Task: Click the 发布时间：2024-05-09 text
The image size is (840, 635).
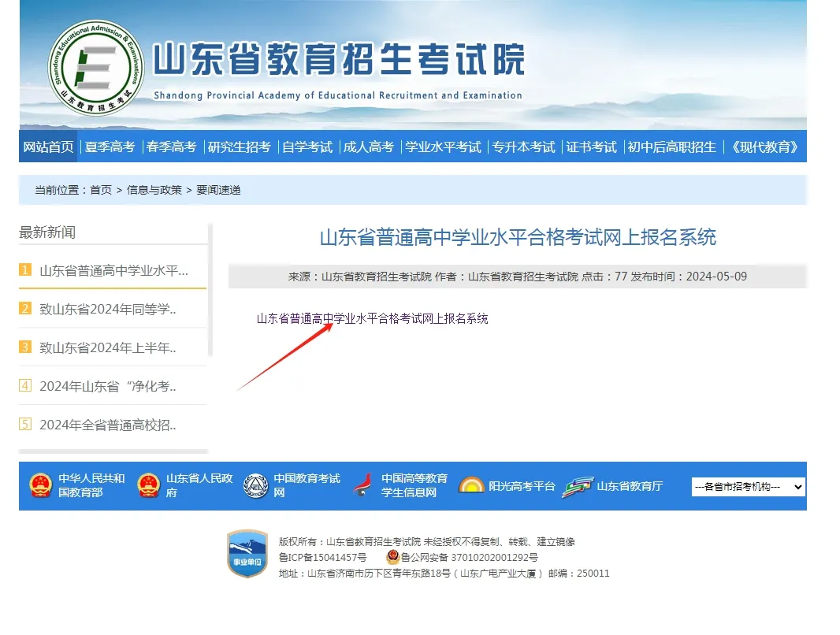Action: [689, 277]
